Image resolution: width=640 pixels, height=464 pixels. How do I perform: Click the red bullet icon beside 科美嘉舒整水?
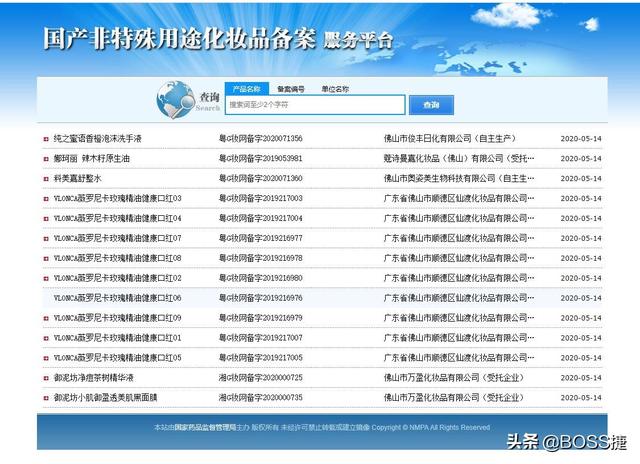46,179
